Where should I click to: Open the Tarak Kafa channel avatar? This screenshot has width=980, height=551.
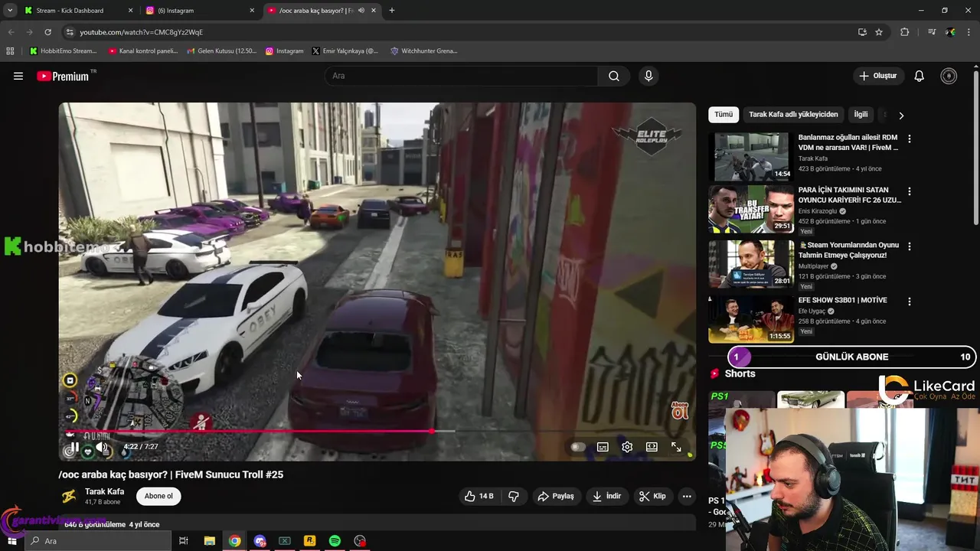69,496
